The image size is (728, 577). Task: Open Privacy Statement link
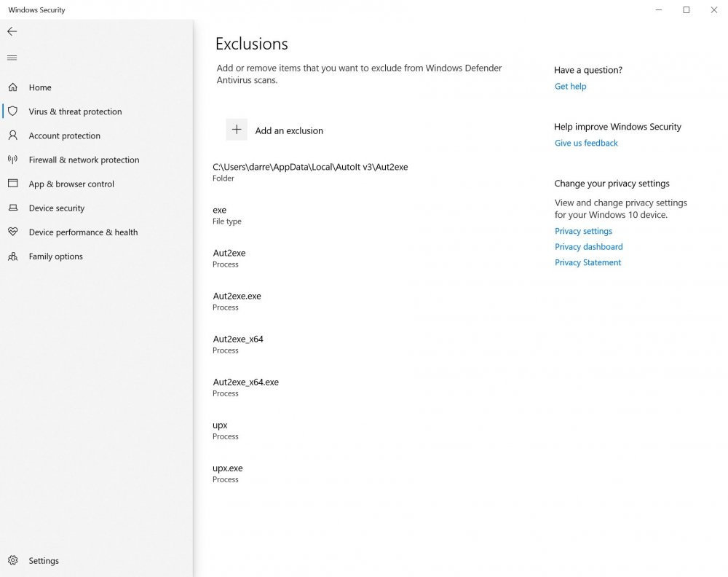coord(587,262)
